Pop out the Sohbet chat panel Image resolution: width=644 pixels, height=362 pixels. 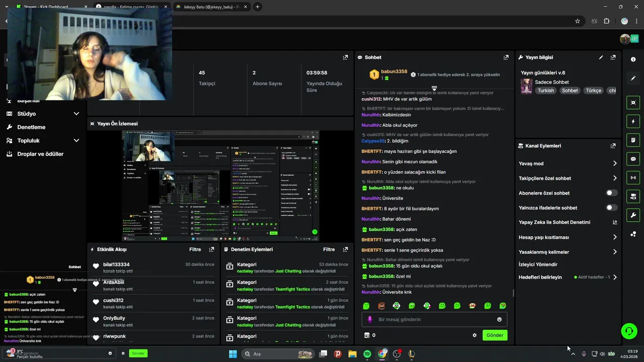pos(506,57)
